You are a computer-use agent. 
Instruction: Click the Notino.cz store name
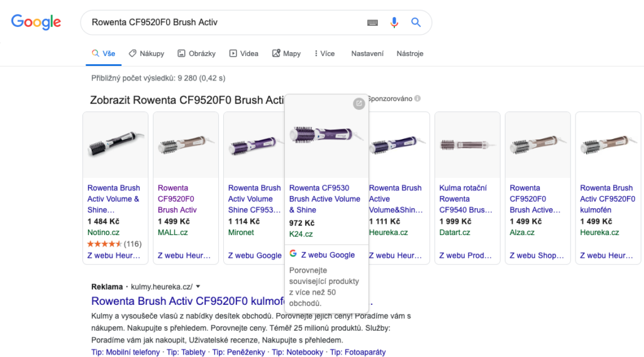pos(104,233)
